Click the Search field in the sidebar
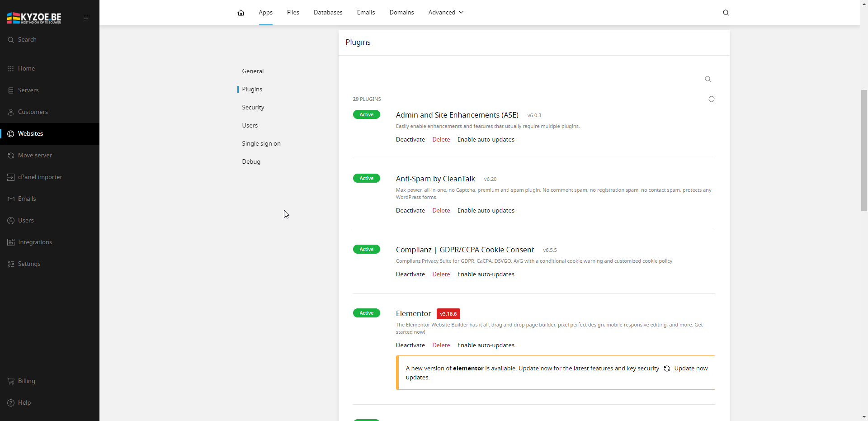The height and width of the screenshot is (421, 868). pos(50,40)
